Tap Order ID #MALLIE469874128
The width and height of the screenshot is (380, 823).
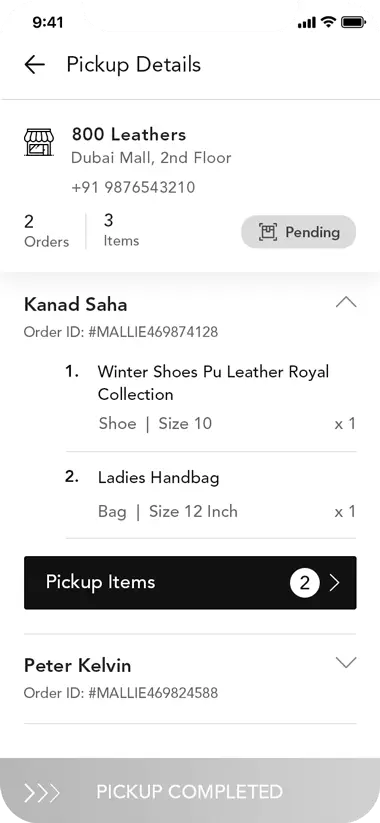[121, 332]
